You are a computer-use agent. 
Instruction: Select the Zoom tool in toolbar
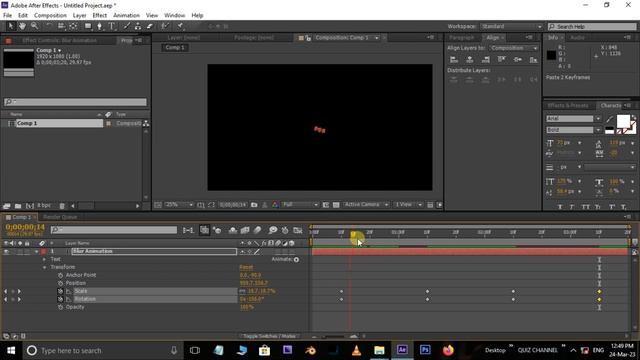click(x=34, y=26)
